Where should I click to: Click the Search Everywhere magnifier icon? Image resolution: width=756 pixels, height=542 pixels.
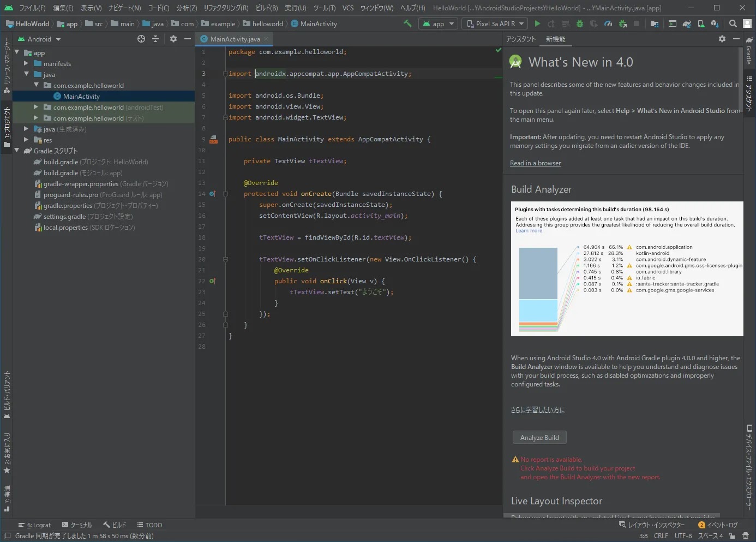(733, 23)
